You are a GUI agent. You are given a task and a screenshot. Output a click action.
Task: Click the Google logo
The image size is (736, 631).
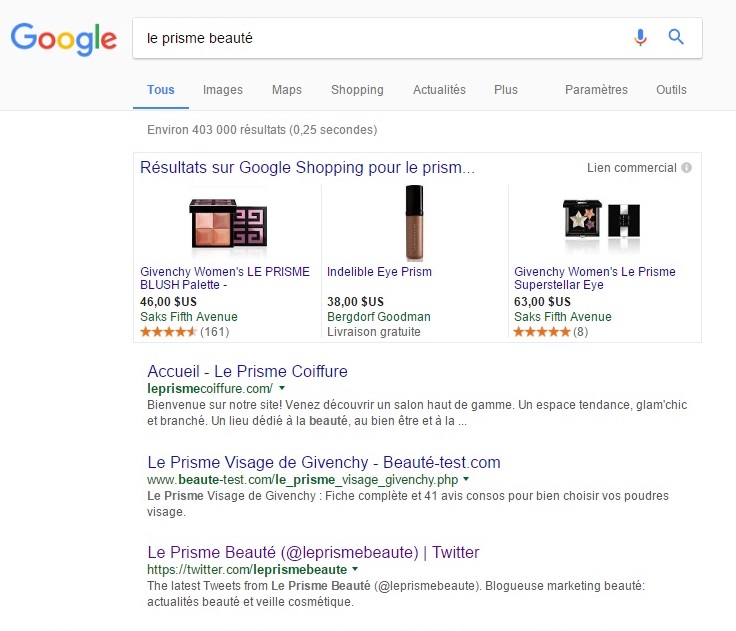(64, 39)
